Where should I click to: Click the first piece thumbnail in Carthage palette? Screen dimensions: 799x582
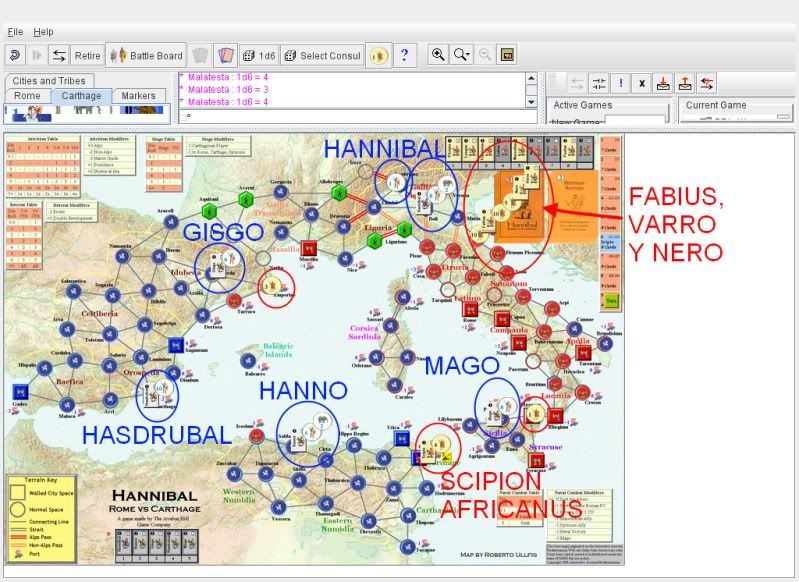tap(30, 113)
